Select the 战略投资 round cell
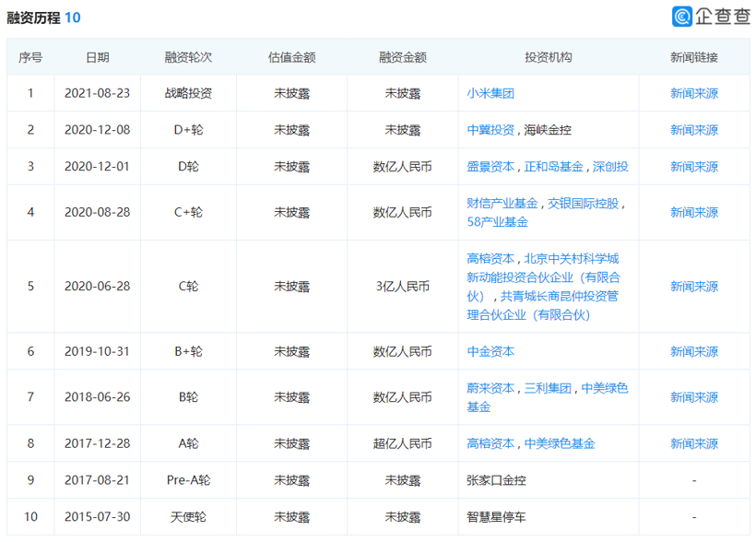This screenshot has width=756, height=542. click(188, 93)
